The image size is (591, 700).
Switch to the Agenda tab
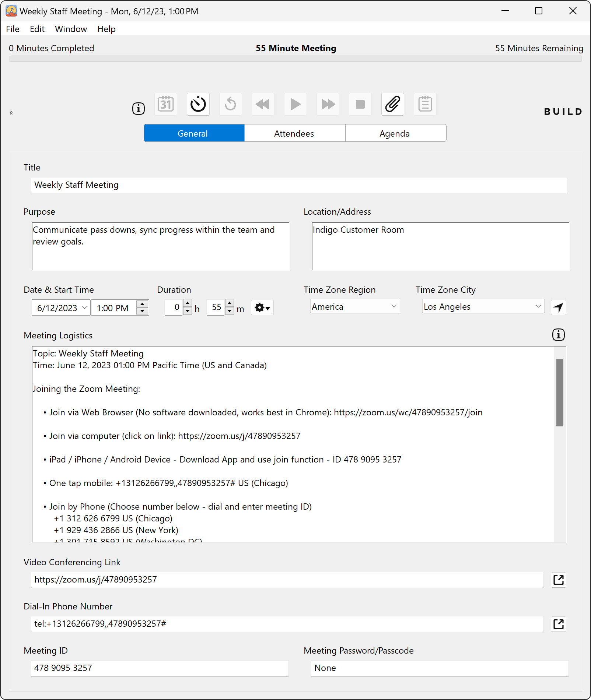coord(395,133)
